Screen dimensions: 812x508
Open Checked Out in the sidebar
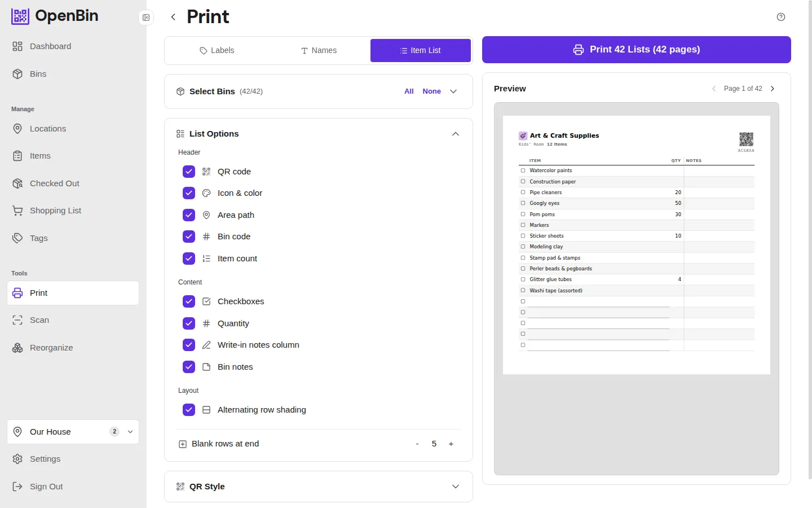pyautogui.click(x=73, y=183)
